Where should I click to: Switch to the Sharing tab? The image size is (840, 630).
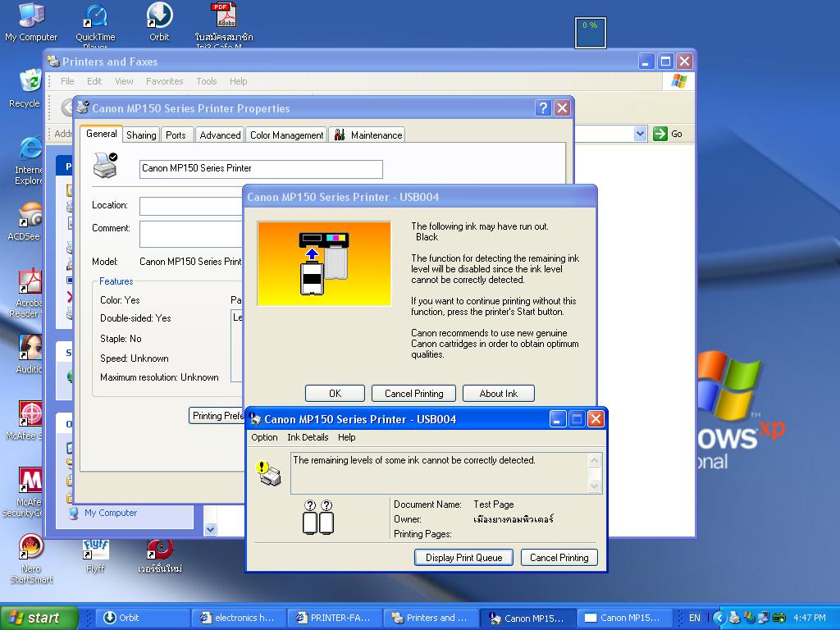click(x=141, y=135)
